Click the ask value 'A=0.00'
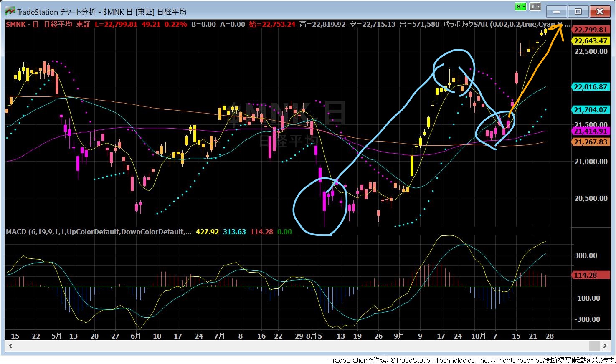 click(x=233, y=24)
